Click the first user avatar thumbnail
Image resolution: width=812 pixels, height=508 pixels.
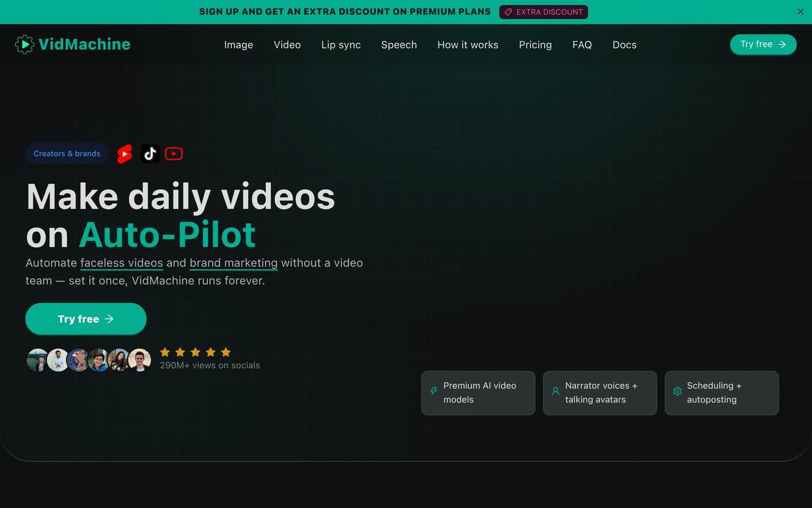click(37, 360)
